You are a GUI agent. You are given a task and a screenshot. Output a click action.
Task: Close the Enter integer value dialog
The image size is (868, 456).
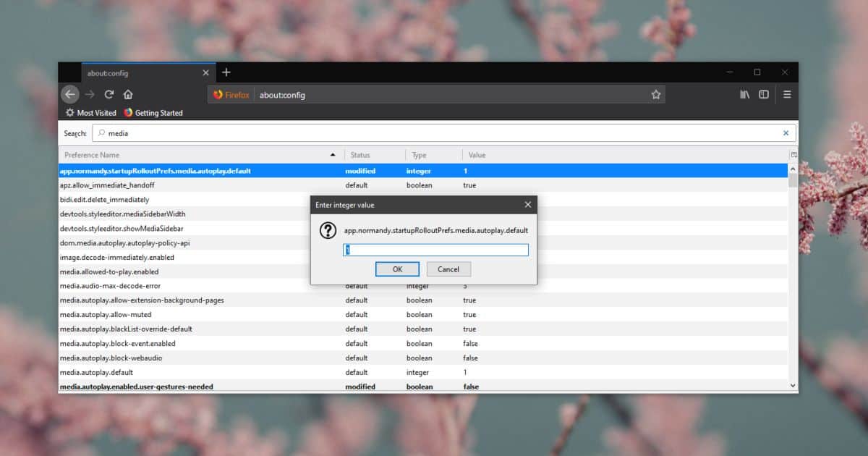tap(528, 205)
